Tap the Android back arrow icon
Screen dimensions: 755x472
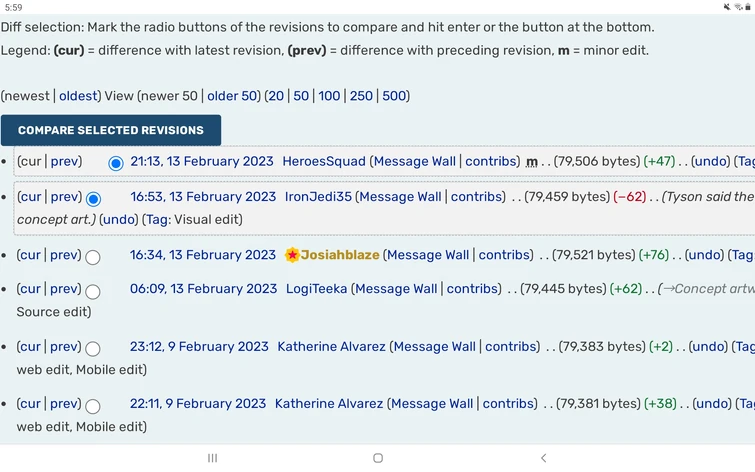click(x=543, y=458)
